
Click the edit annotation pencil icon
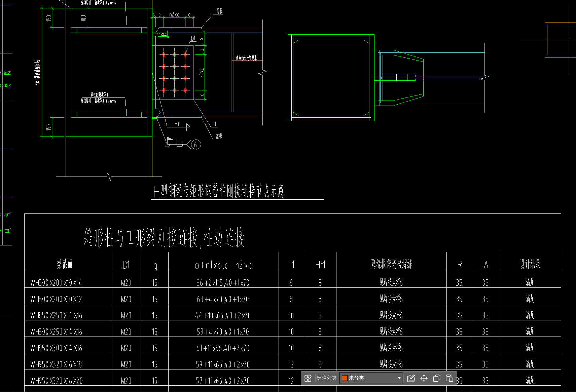[411, 378]
